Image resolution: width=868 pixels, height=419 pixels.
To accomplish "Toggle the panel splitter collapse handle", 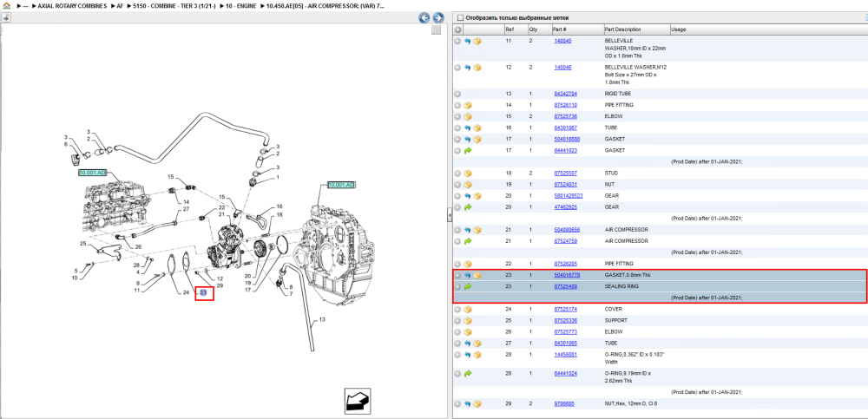I will click(x=449, y=217).
